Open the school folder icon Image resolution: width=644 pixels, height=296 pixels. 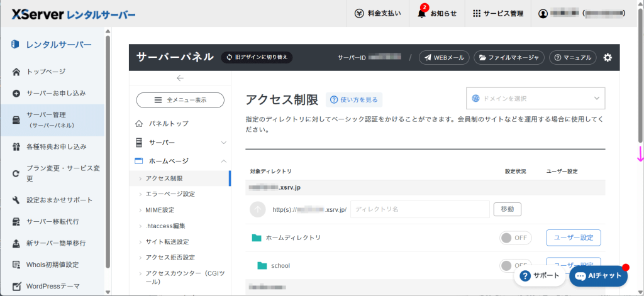click(262, 265)
